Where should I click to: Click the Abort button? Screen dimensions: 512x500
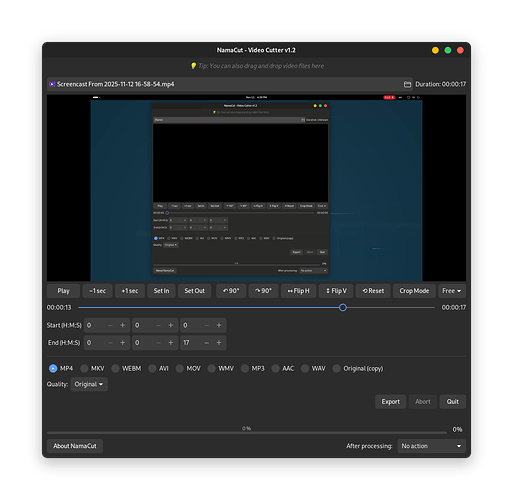click(x=423, y=402)
